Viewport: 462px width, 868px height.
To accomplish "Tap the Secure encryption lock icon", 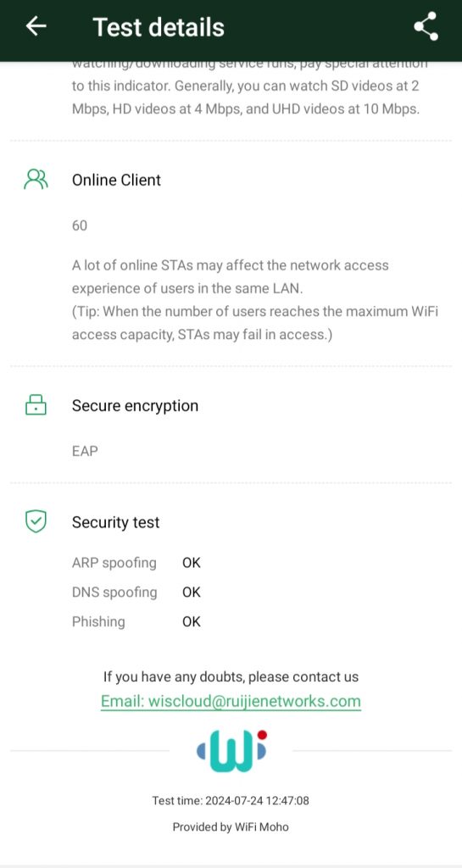I will point(36,405).
